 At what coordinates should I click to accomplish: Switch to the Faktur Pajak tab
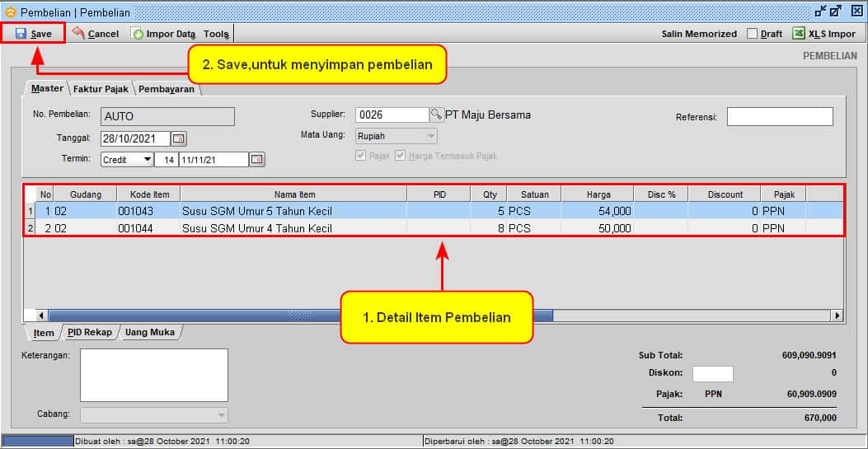tap(101, 89)
